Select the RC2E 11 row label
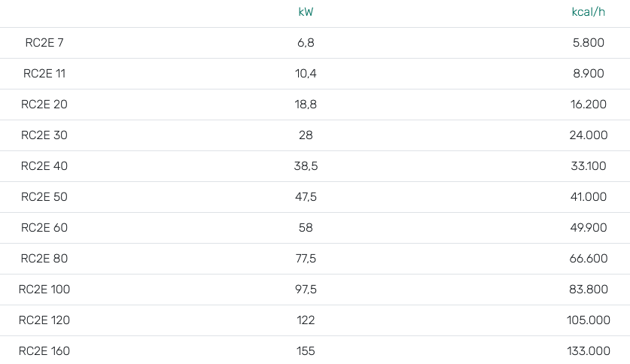630x364 pixels. pyautogui.click(x=44, y=74)
